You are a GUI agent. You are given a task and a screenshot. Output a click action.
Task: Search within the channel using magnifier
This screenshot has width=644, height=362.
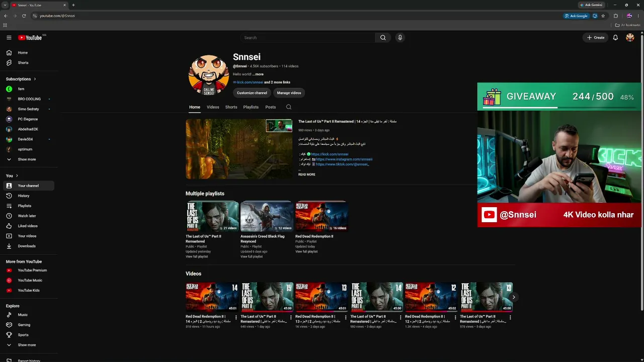click(x=288, y=107)
